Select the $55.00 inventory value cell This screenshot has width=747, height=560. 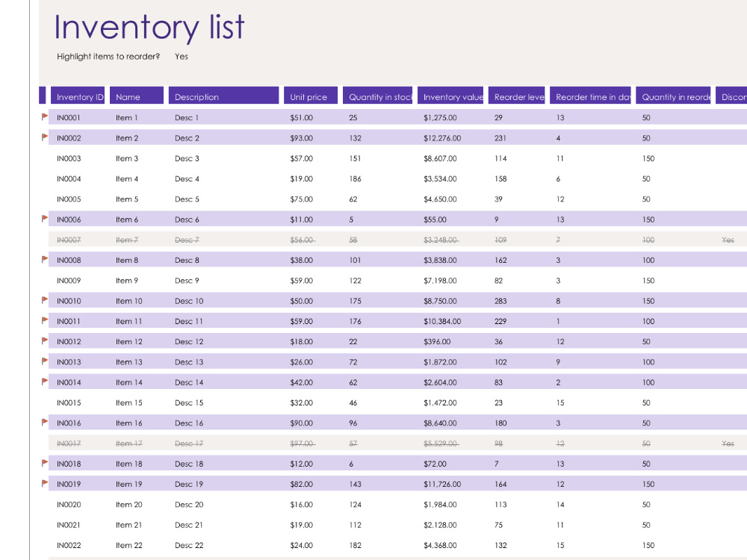tap(435, 219)
